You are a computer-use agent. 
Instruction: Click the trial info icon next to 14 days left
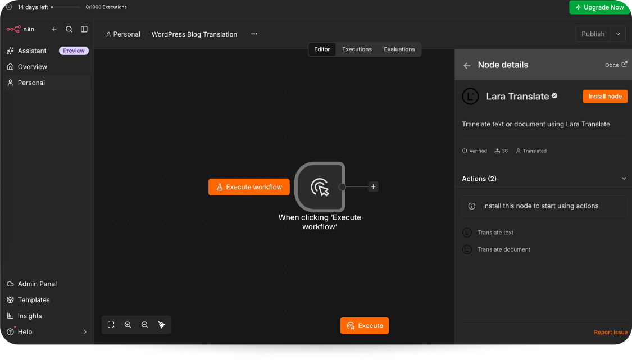(9, 7)
